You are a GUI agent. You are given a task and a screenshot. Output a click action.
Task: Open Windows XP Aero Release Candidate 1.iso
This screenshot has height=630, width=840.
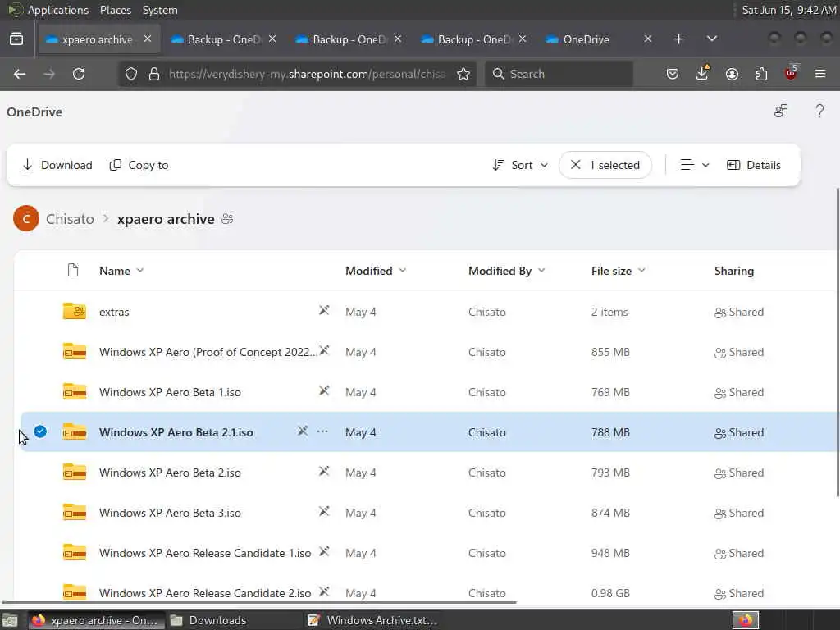204,553
